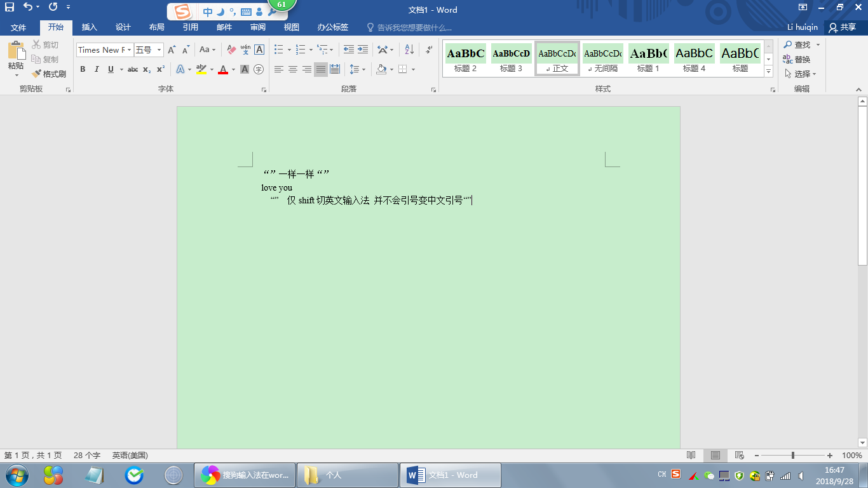Toggle Bold formatting
Image resolution: width=868 pixels, height=488 pixels.
tap(83, 69)
